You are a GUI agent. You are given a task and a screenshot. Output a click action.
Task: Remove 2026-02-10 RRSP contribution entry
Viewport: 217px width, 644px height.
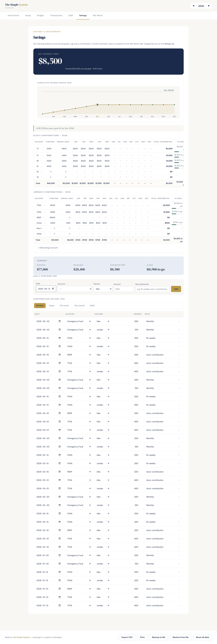tap(179, 530)
